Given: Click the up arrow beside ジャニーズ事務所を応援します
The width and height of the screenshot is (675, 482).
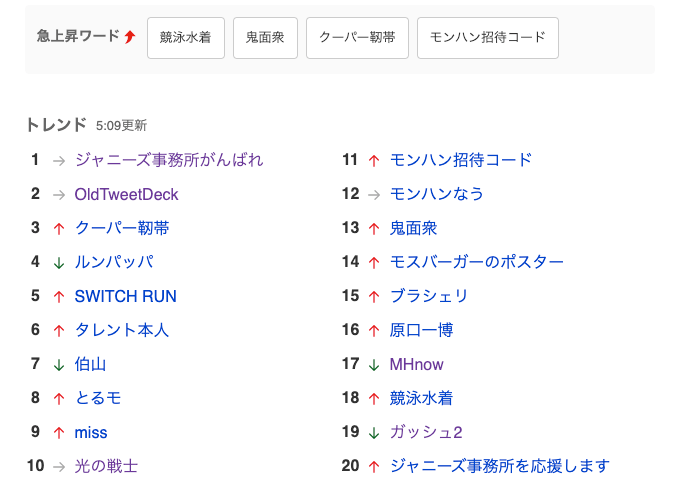Looking at the screenshot, I should click(374, 467).
